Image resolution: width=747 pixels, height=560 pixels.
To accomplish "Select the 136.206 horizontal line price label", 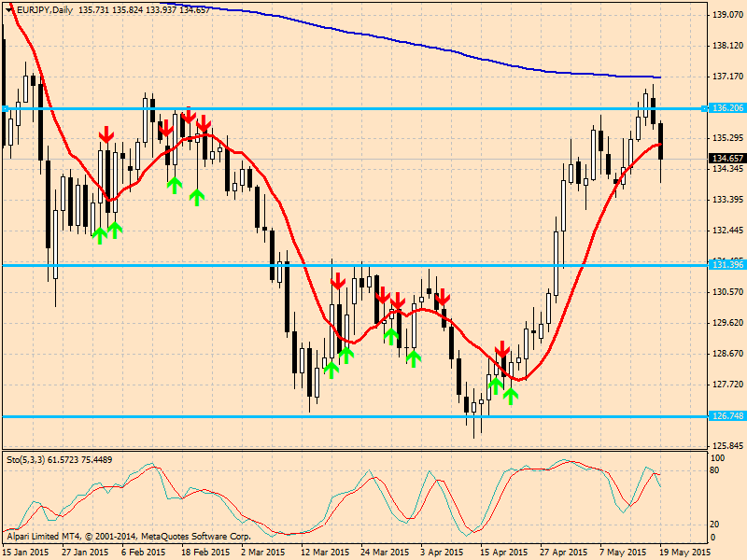I will (726, 108).
